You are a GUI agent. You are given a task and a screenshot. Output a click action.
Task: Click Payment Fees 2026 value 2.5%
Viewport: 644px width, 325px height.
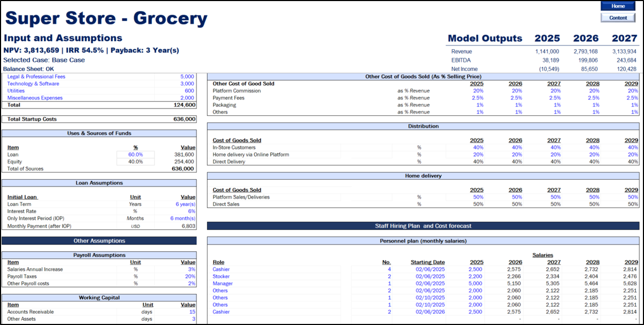(x=516, y=98)
